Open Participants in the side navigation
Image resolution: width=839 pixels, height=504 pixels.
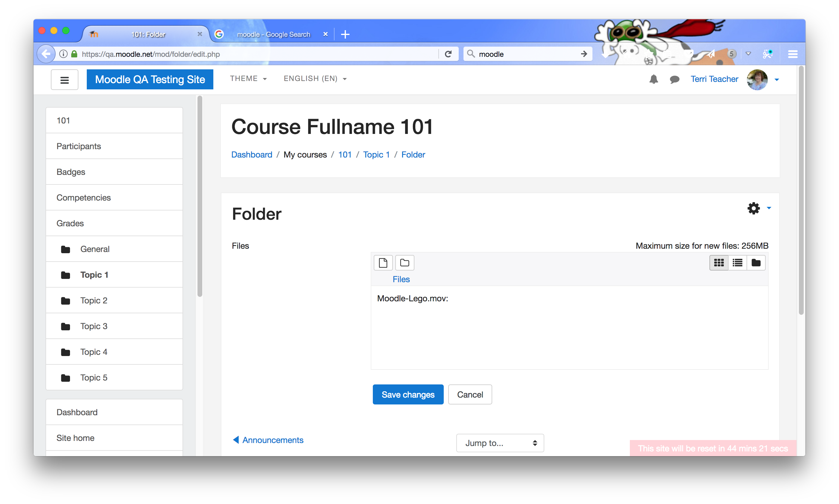114,146
